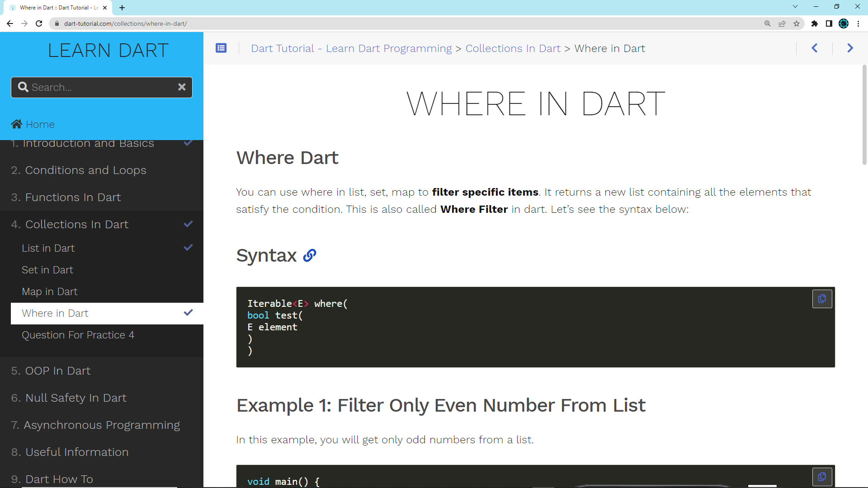Open the Home link in sidebar
The image size is (868, 488).
pos(33,124)
